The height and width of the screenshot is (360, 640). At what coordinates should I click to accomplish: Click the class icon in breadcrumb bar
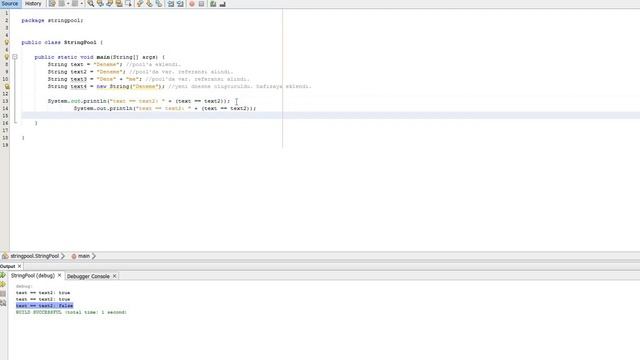click(x=5, y=256)
